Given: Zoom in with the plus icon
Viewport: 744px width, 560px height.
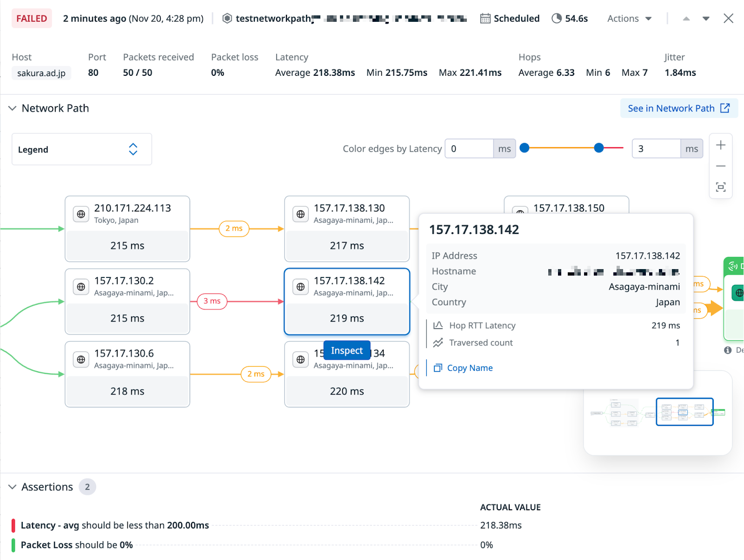Looking at the screenshot, I should [x=720, y=145].
